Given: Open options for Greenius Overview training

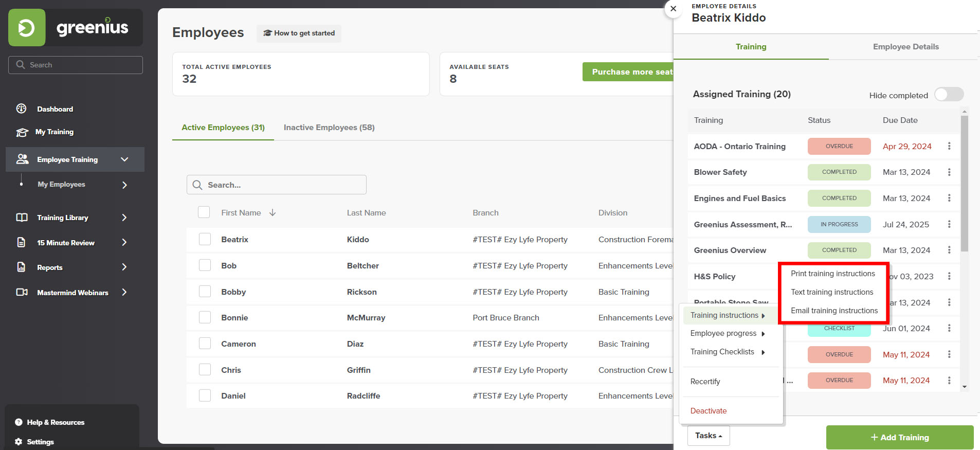Looking at the screenshot, I should [949, 250].
